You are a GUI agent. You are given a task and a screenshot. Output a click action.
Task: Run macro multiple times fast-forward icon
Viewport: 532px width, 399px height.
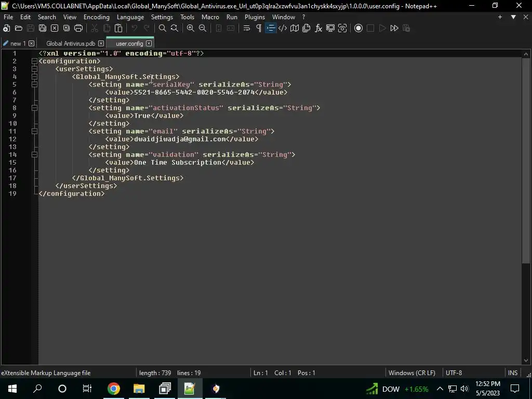394,28
